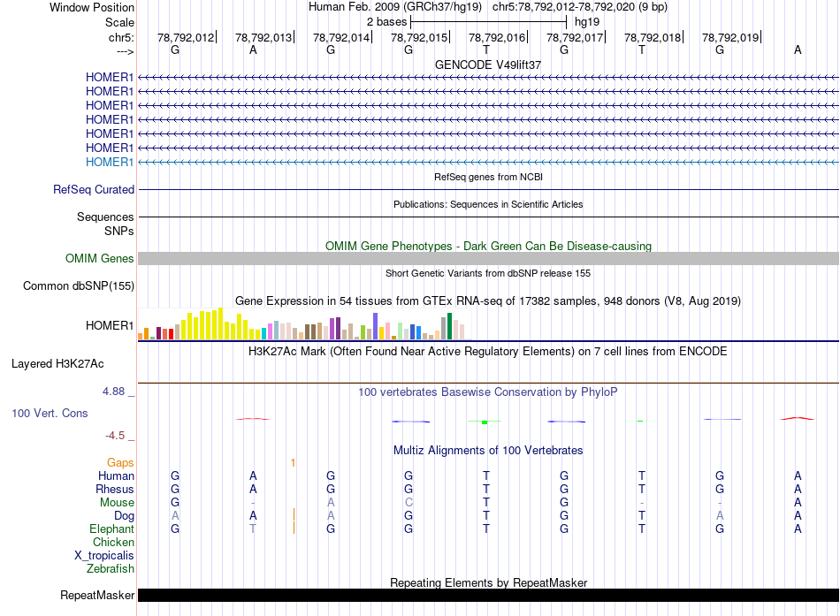
Task: Select the OMIM Genes track label
Action: (100, 259)
